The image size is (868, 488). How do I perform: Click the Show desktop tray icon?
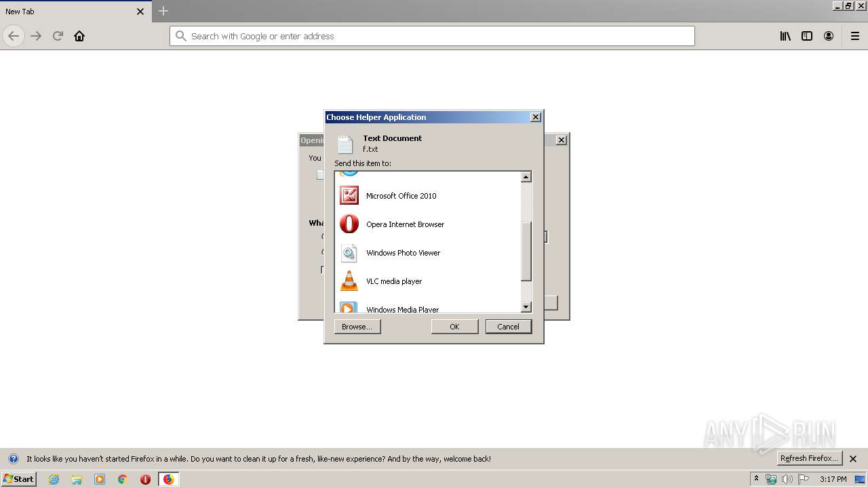(860, 479)
